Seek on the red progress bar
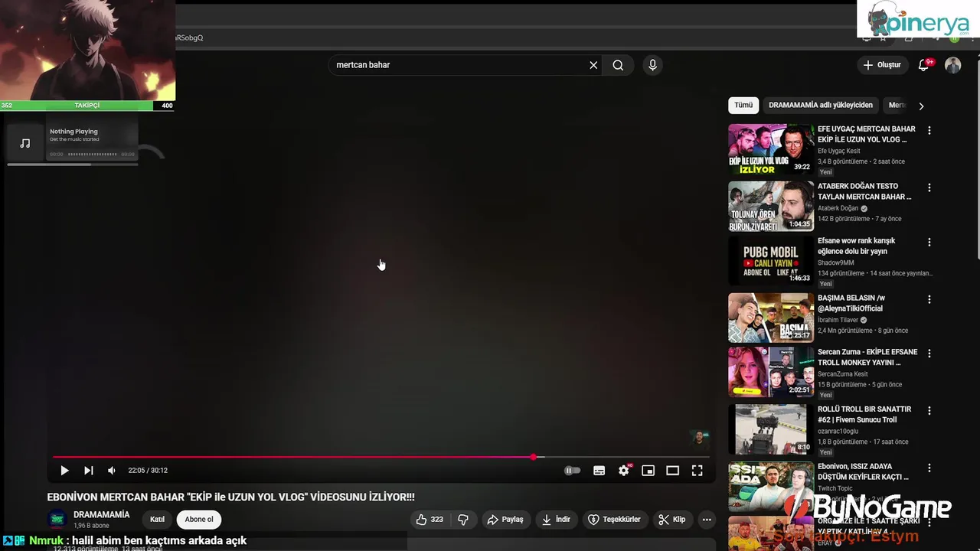The width and height of the screenshot is (980, 551). coord(381,457)
